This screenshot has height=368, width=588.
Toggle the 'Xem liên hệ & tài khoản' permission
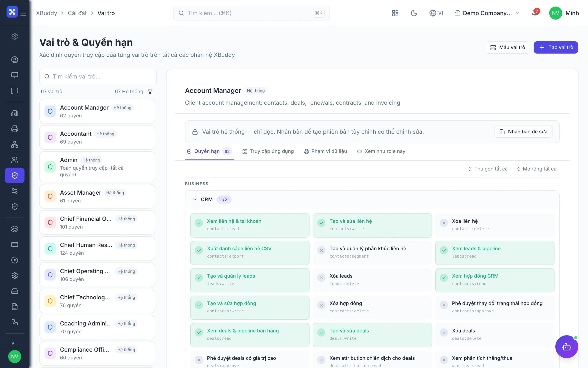(x=250, y=225)
